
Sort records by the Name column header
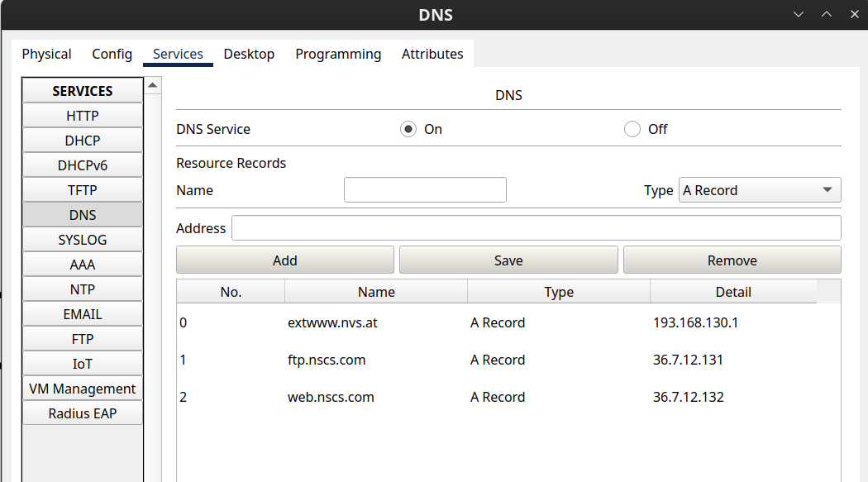pyautogui.click(x=376, y=292)
